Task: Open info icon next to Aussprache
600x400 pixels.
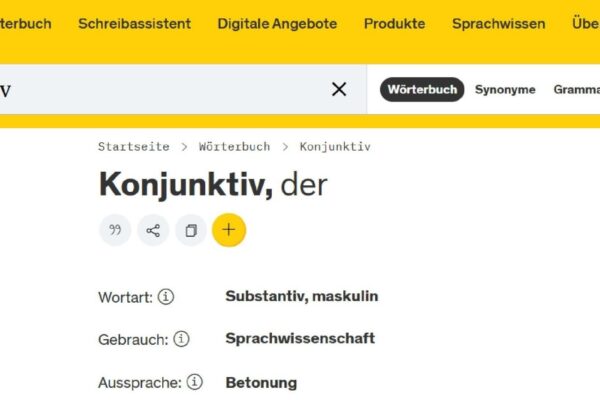Action: click(194, 382)
